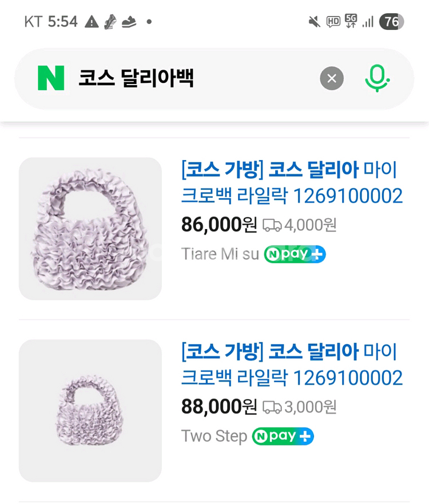Tap the delivery truck icon showing 4,000원
This screenshot has width=429, height=504.
(x=272, y=225)
